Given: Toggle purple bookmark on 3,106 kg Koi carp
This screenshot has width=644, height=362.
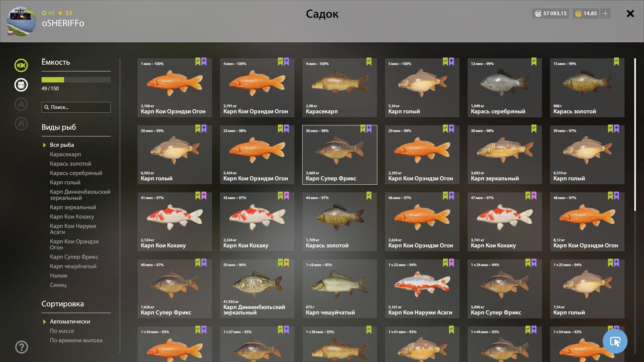Looking at the screenshot, I should [x=204, y=62].
